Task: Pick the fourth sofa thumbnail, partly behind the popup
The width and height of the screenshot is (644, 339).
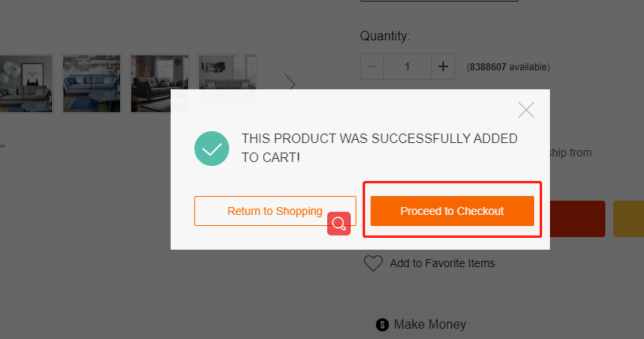Action: 228,73
